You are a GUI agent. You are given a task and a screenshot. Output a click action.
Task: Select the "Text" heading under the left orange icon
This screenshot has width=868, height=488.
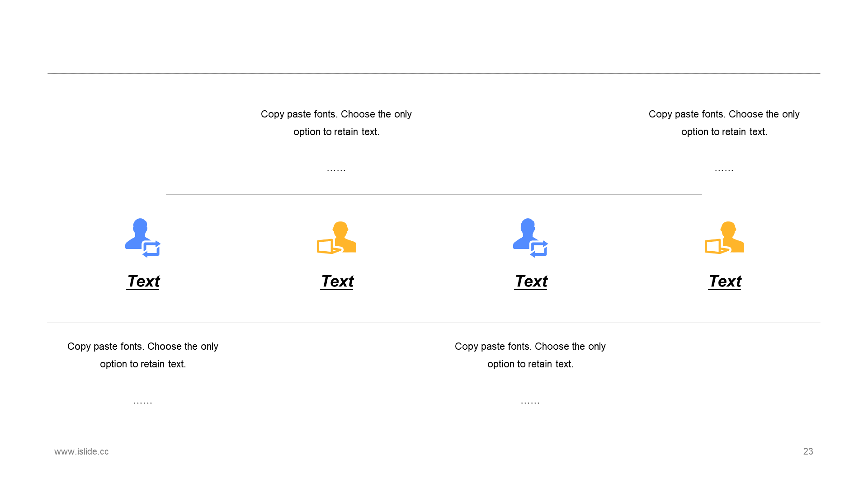[x=337, y=281]
